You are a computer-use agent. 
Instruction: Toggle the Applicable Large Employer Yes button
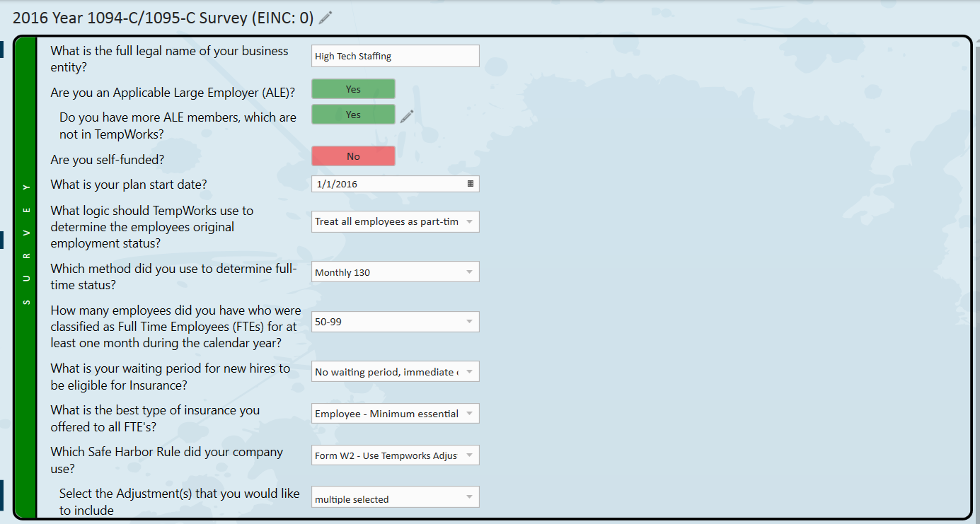click(x=353, y=89)
